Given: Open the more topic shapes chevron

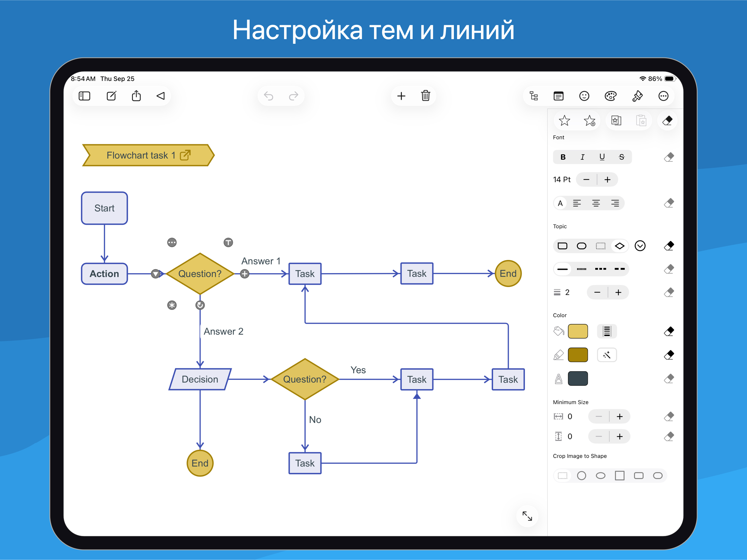Looking at the screenshot, I should [640, 246].
